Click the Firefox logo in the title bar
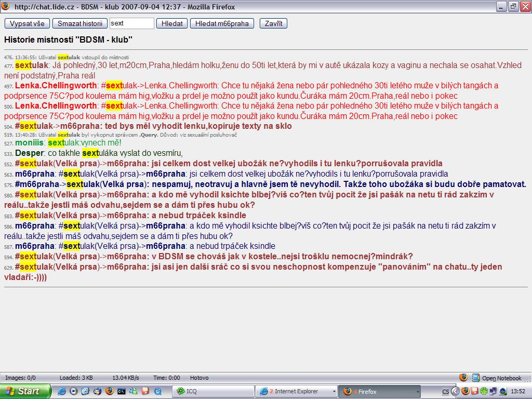Screen dimensions: 532x399 pos(5,6)
